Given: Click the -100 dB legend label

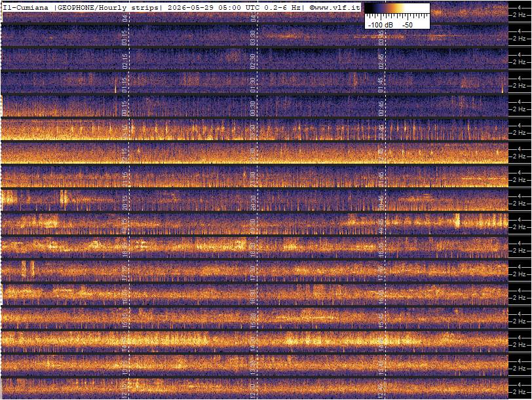Looking at the screenshot, I should pos(381,25).
